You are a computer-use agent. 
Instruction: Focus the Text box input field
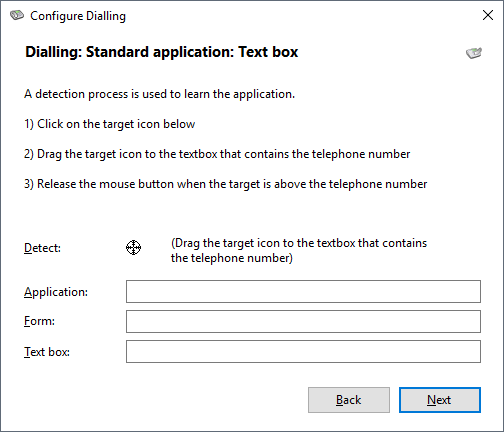303,351
